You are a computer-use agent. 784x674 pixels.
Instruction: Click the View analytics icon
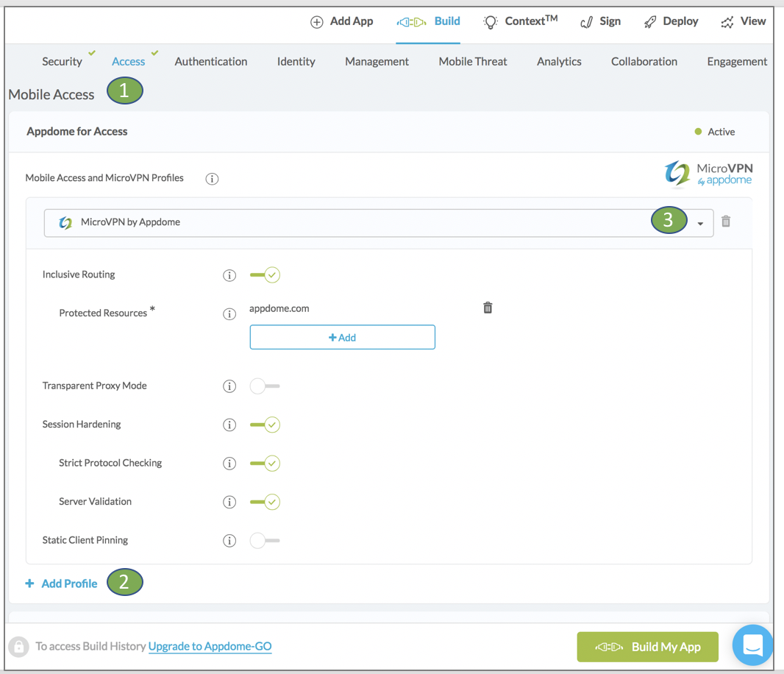coord(727,22)
